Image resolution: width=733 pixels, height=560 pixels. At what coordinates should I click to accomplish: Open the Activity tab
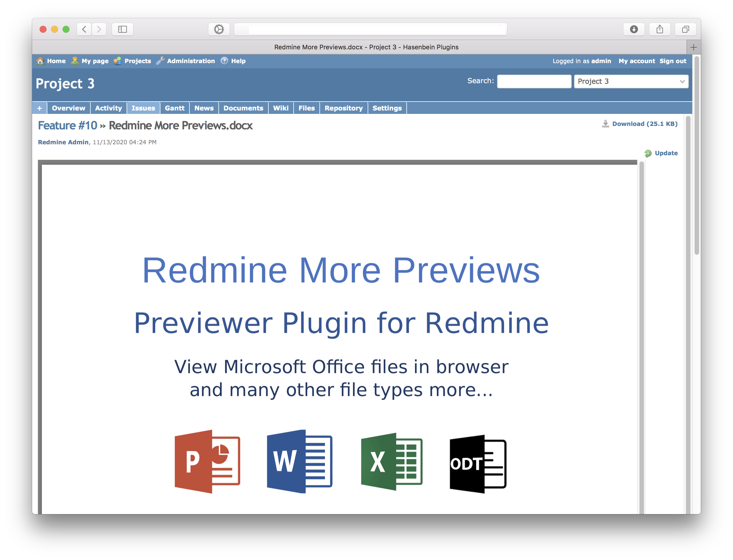coord(108,108)
